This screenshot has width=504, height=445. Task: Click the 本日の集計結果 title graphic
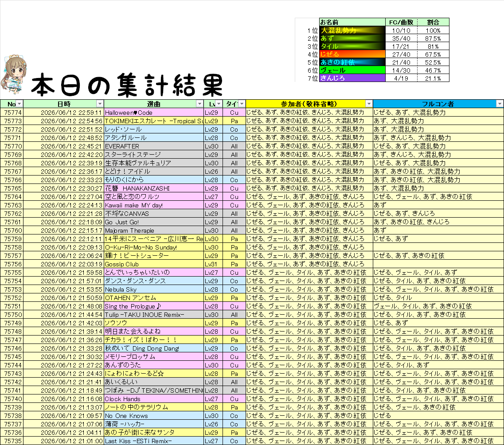pyautogui.click(x=127, y=85)
